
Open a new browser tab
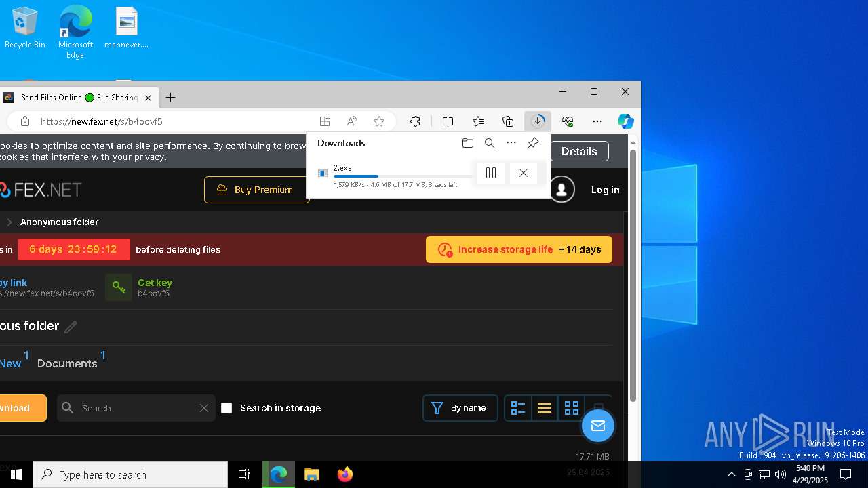pyautogui.click(x=170, y=98)
